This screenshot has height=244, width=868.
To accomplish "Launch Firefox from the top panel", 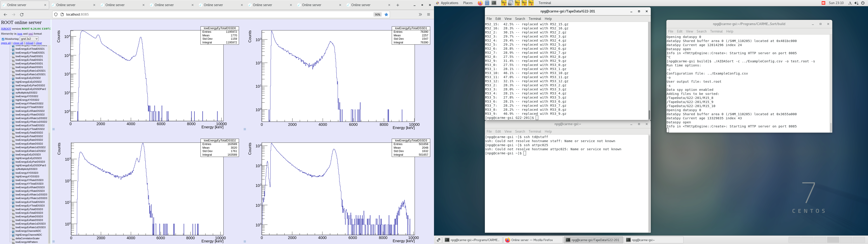I will click(x=480, y=3).
